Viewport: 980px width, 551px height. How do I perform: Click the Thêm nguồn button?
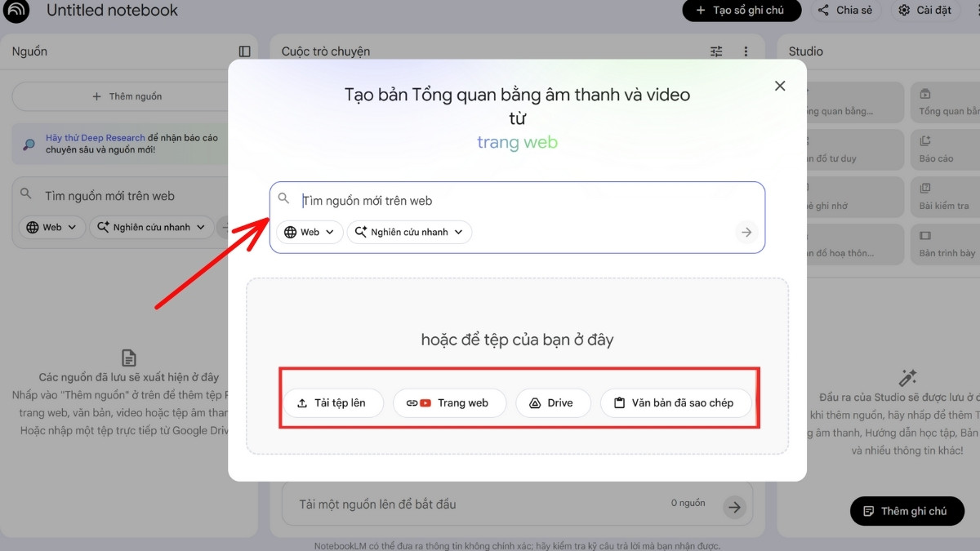tap(127, 96)
